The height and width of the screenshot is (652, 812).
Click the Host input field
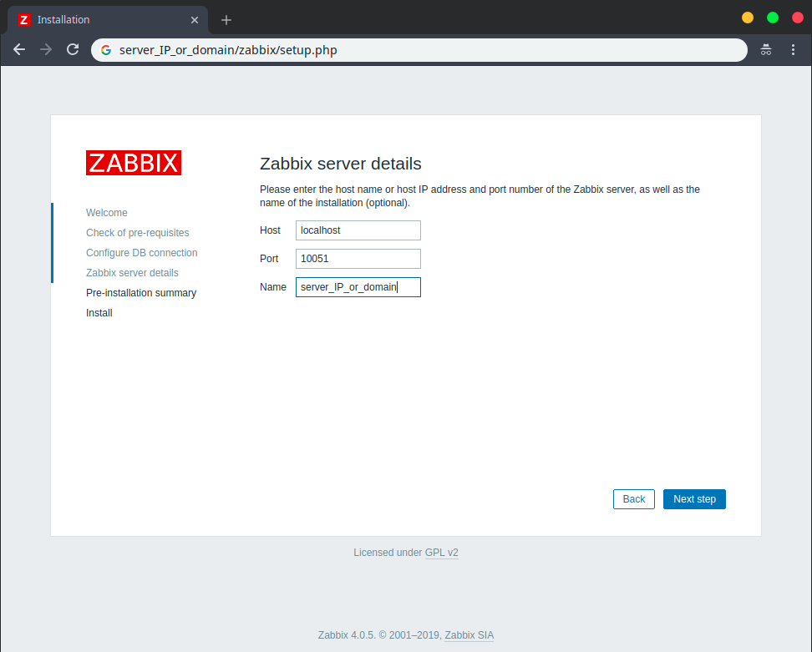point(358,230)
